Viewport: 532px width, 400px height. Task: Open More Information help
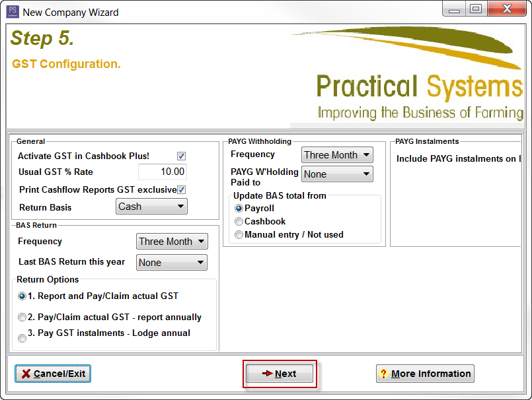click(425, 374)
